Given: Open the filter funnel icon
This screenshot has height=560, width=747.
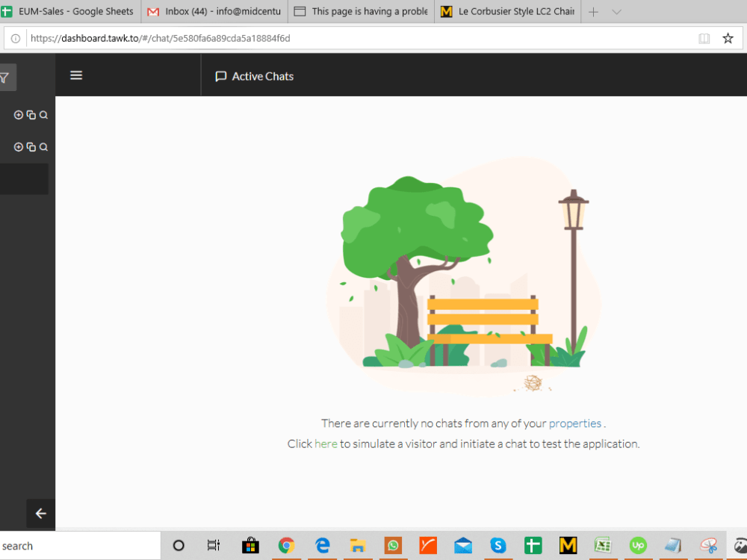Looking at the screenshot, I should tap(4, 78).
